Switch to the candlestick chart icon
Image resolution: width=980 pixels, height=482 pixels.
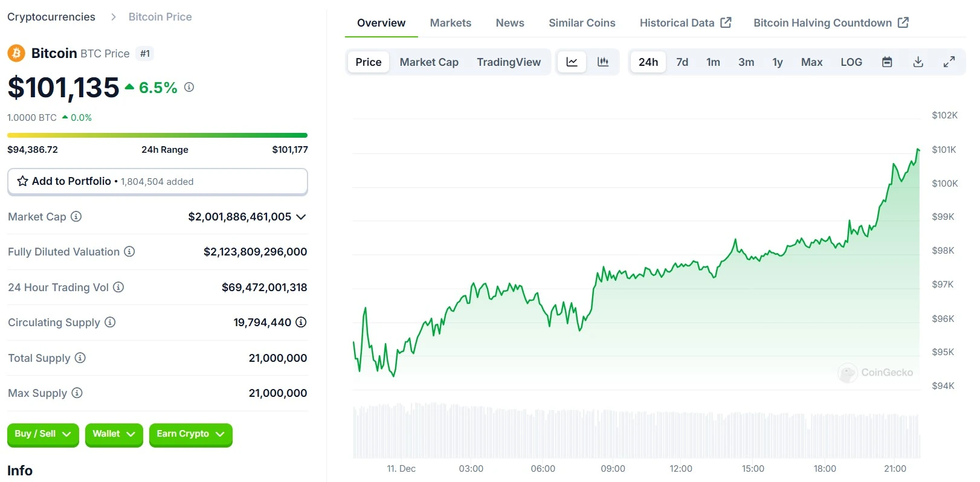click(x=603, y=62)
